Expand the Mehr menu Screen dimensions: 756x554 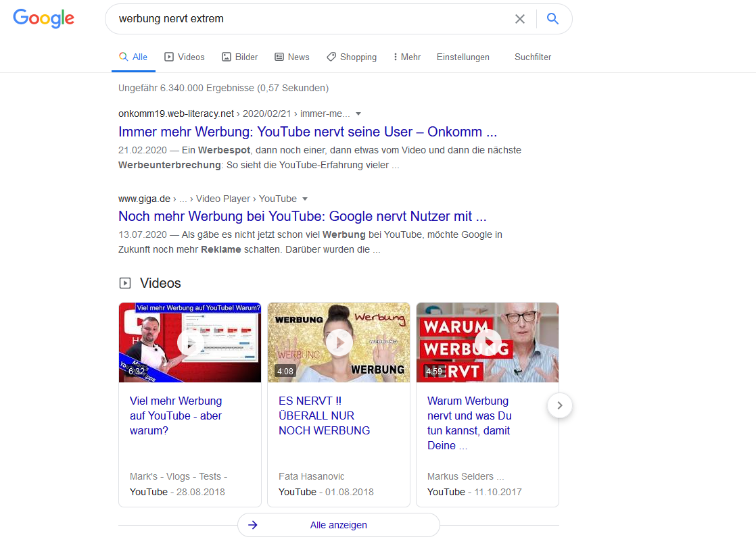coord(407,57)
